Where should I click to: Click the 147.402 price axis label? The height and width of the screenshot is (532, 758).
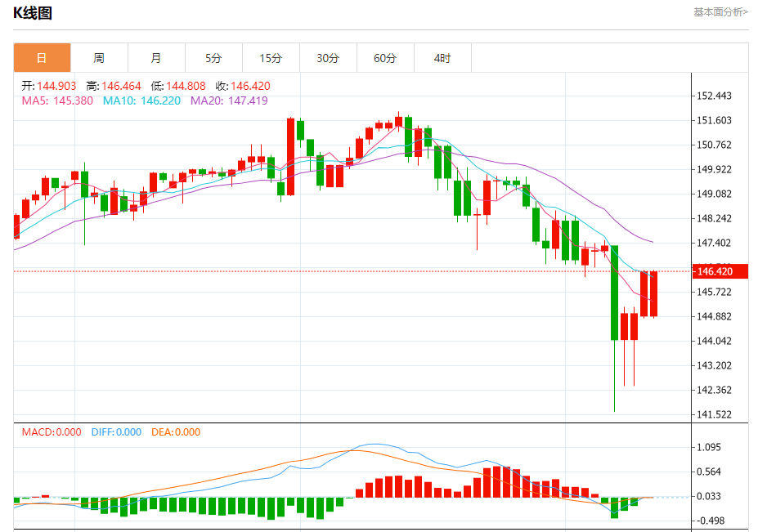pos(714,243)
